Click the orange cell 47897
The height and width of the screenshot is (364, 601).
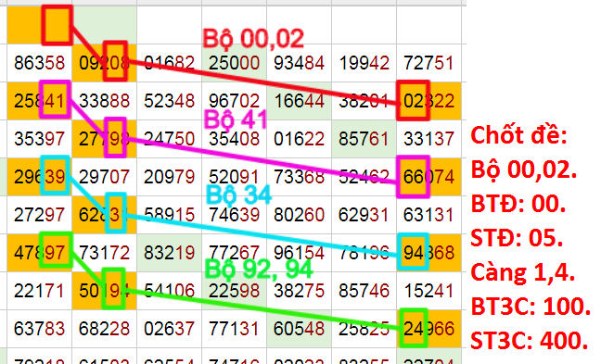point(40,253)
